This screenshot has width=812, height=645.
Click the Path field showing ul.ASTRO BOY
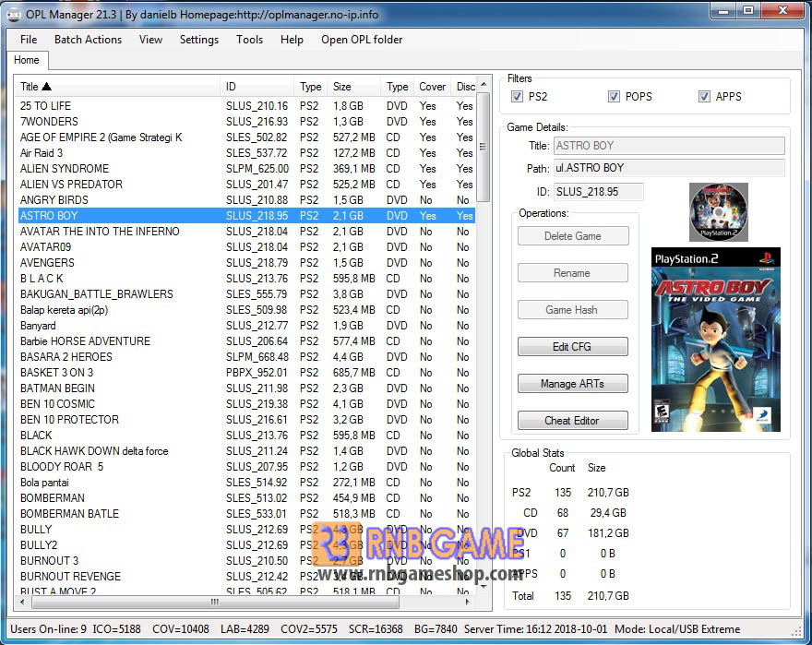(x=669, y=168)
